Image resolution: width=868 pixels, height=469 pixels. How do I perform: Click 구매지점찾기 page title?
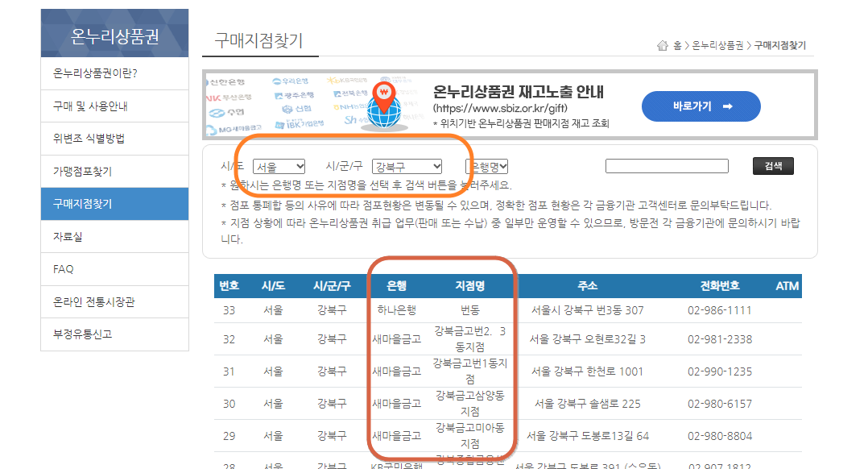[x=258, y=40]
